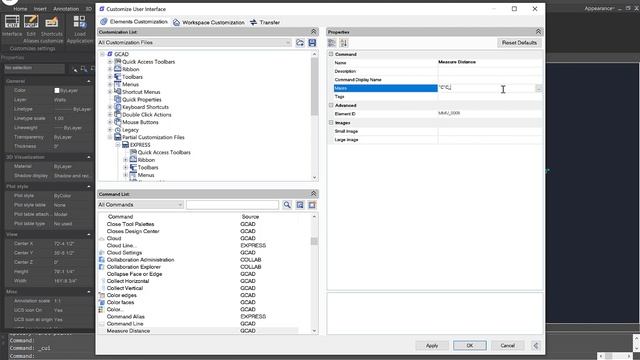Collapse the Command List panel
Screen dimensions: 640x360
click(x=313, y=193)
